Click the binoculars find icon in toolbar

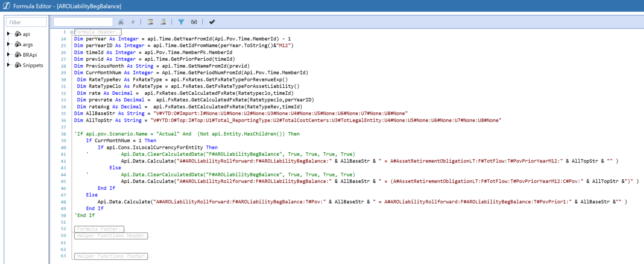tap(121, 22)
